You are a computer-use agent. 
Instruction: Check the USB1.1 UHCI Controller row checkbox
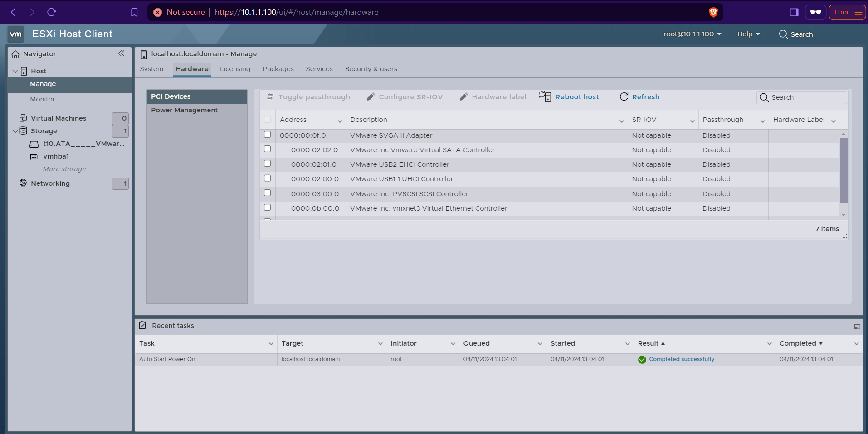tap(268, 178)
